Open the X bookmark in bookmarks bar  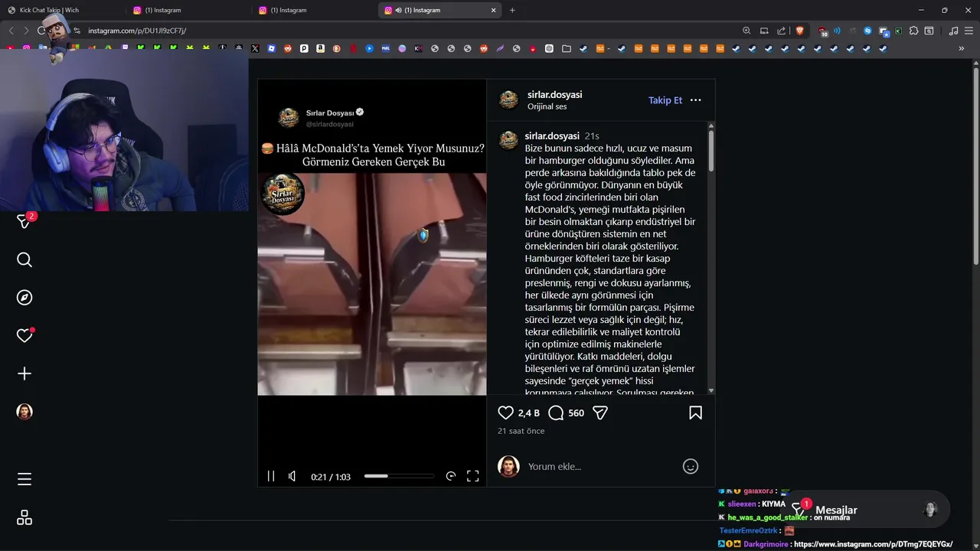click(255, 48)
